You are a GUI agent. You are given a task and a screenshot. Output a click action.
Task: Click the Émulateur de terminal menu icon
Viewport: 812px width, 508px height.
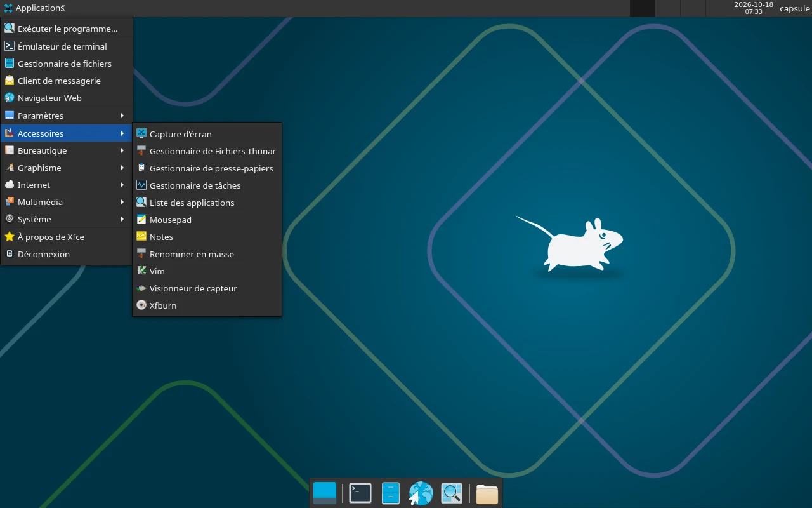[x=10, y=46]
